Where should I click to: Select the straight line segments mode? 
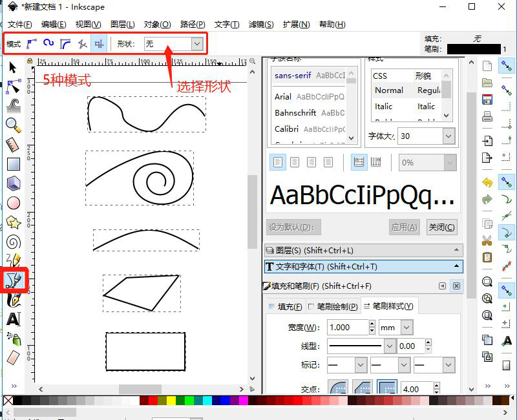coord(81,43)
